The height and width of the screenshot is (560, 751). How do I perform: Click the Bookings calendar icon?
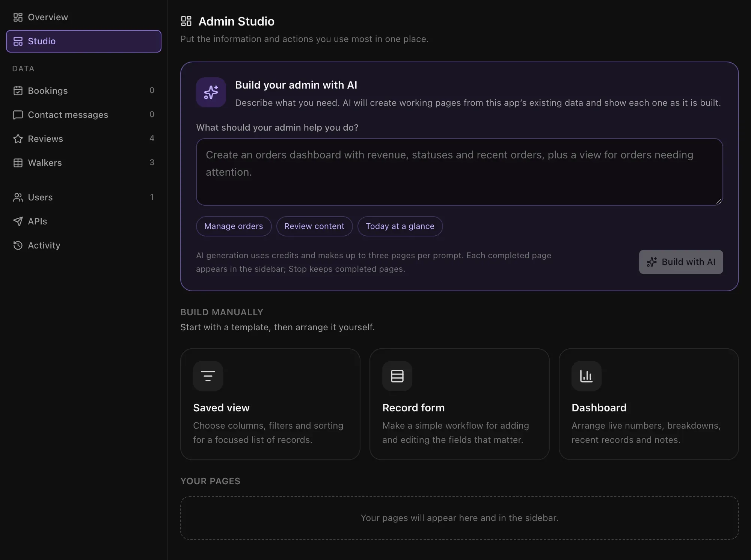tap(18, 91)
